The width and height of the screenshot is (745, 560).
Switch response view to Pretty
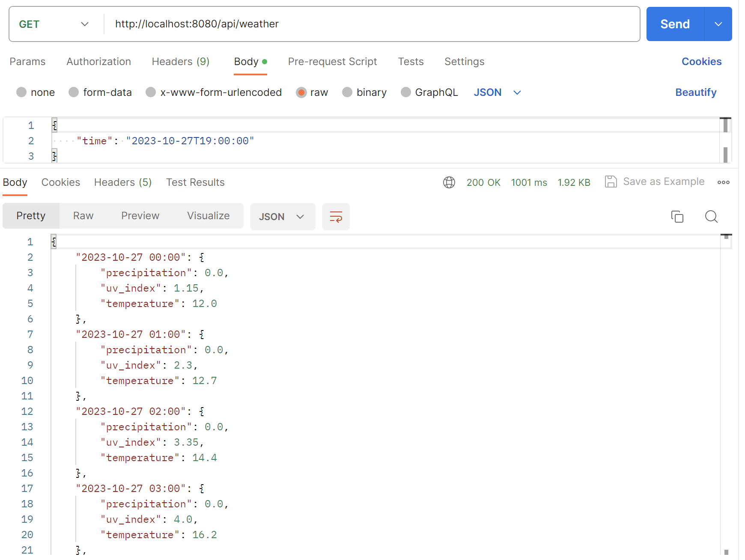[x=31, y=216]
